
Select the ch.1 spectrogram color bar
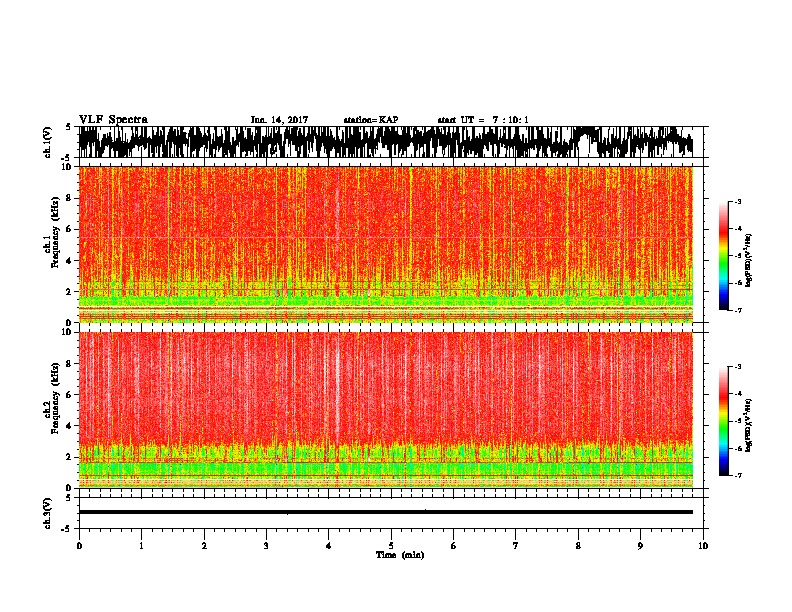723,256
